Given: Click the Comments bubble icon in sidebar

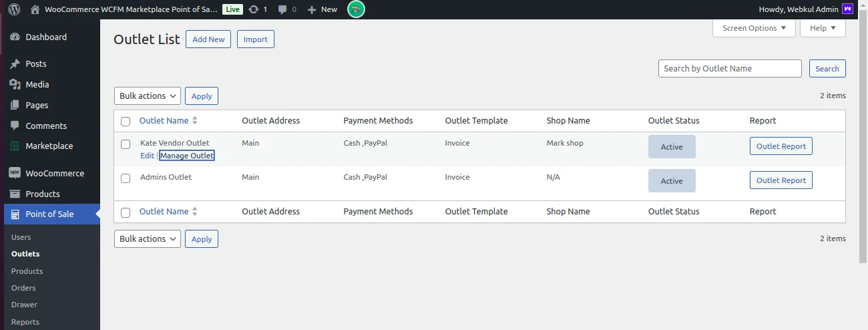Looking at the screenshot, I should 15,126.
